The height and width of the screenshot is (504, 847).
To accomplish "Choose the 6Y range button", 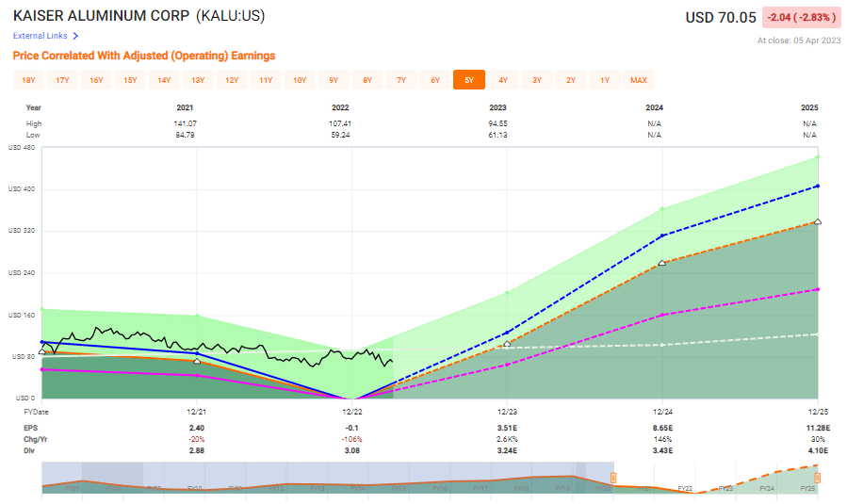I will pos(435,80).
